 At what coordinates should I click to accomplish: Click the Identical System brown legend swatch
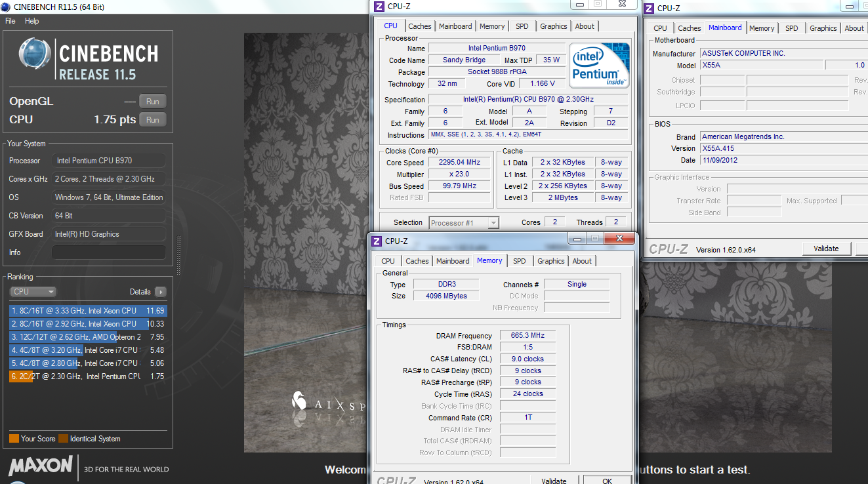tap(63, 439)
